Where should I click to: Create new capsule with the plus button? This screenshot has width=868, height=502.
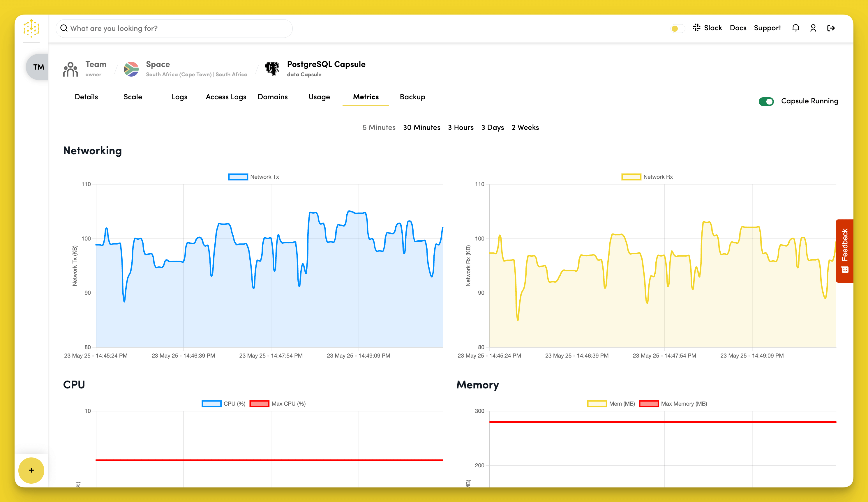(x=31, y=470)
